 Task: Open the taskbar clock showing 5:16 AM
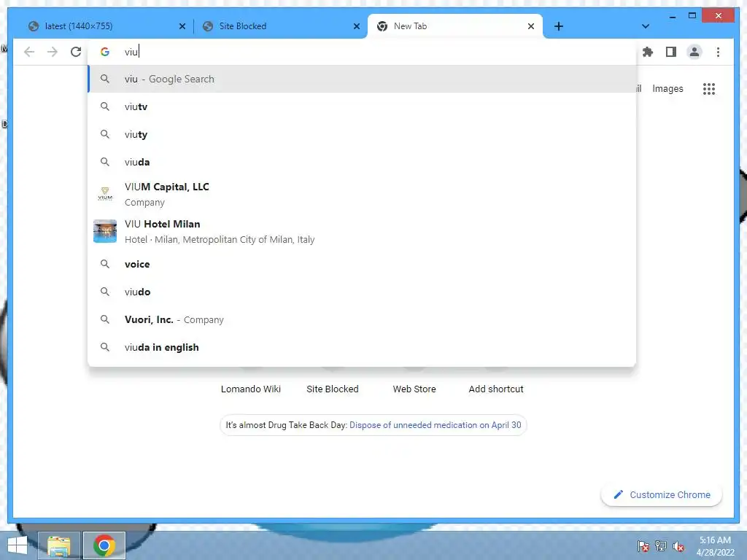[715, 546]
